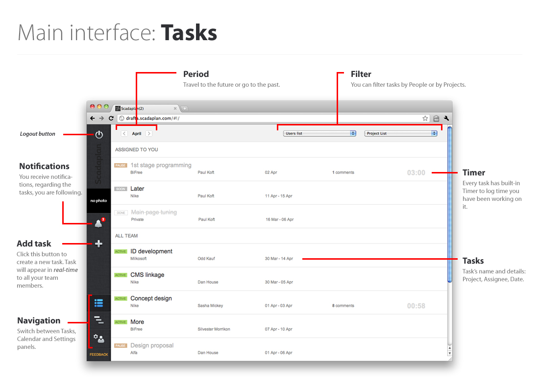Click the browser back arrow
Viewport: 539px width, 392px height.
point(93,118)
